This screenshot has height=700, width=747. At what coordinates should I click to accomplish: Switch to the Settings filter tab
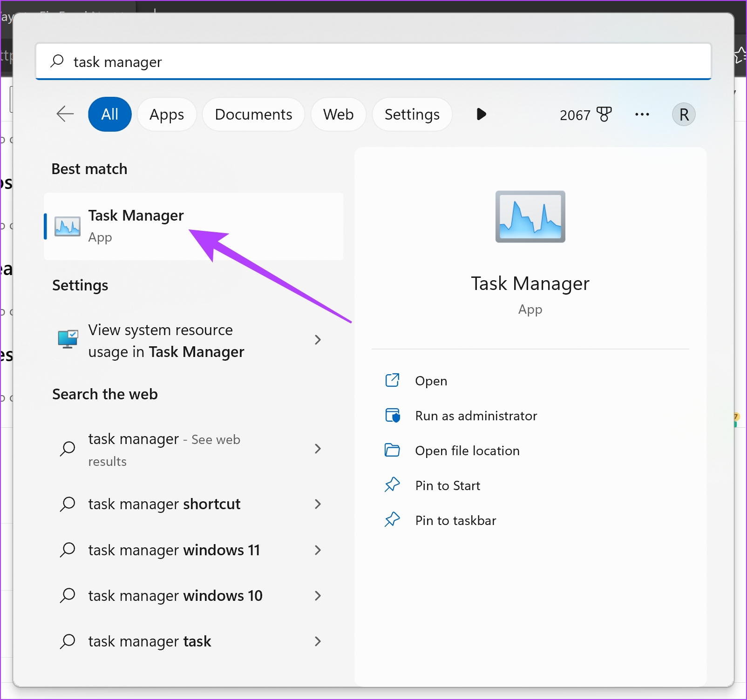click(x=412, y=114)
